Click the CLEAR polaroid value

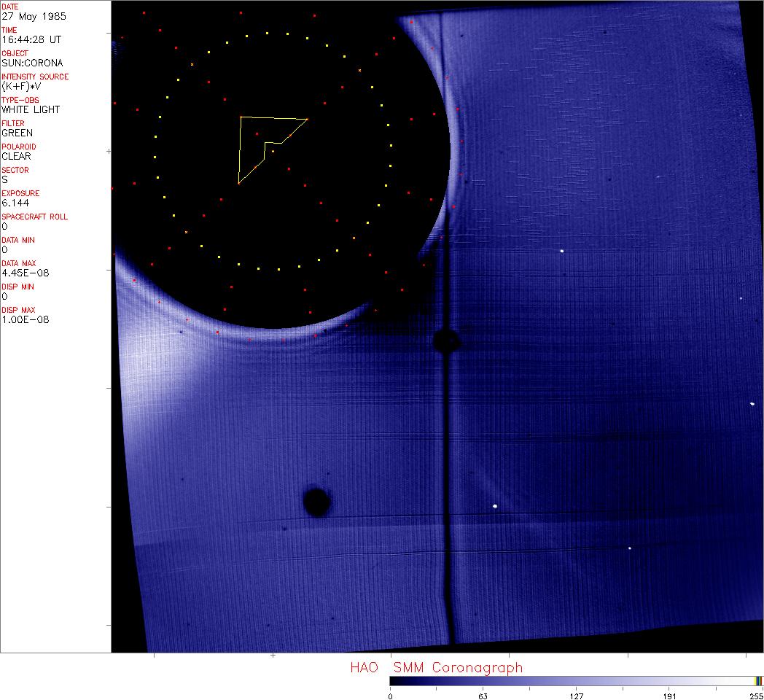click(x=16, y=156)
